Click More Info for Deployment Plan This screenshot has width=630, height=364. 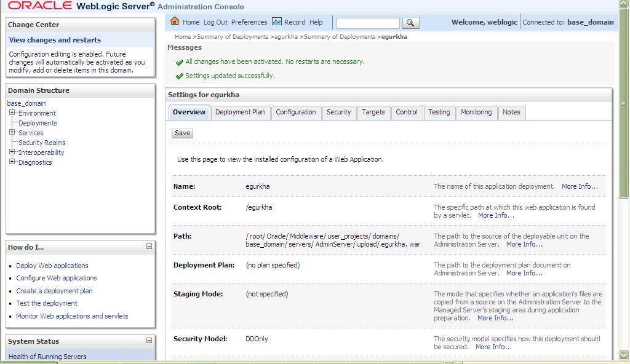524,273
